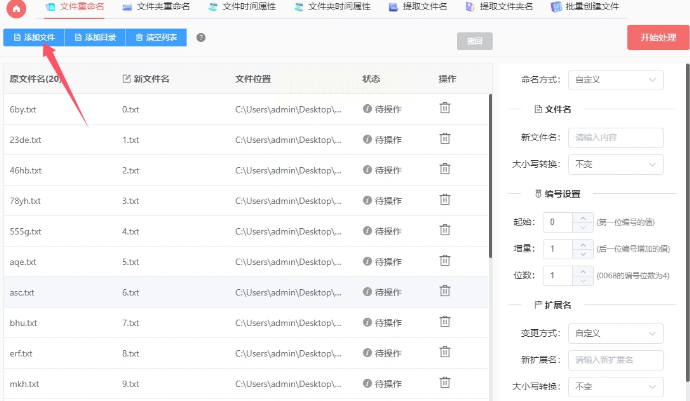
Task: Click status info icon in 46hb.txt row
Action: [367, 169]
